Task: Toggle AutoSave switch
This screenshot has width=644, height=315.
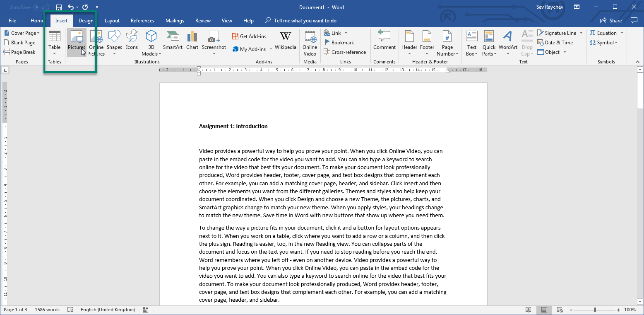Action: point(41,7)
